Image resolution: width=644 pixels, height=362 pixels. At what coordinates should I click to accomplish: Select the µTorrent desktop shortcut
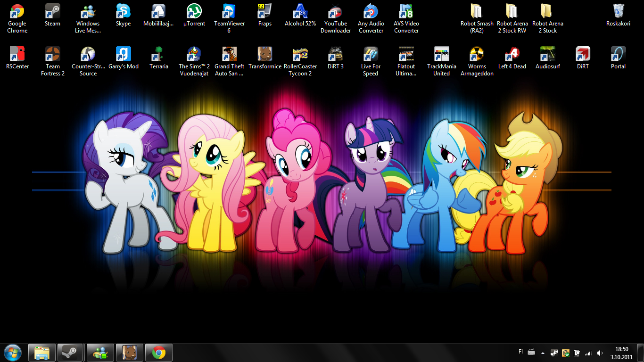click(194, 15)
